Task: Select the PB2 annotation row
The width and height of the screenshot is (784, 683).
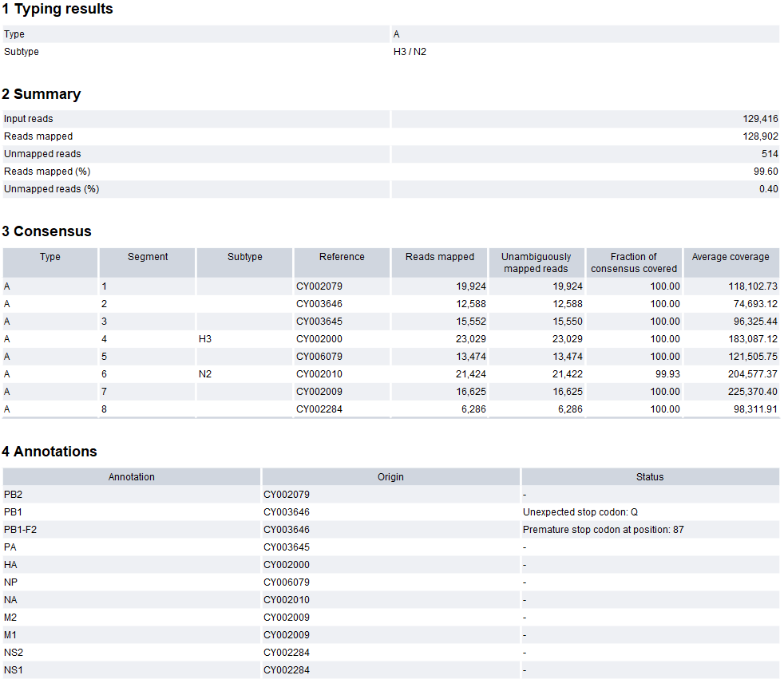Action: (x=391, y=495)
